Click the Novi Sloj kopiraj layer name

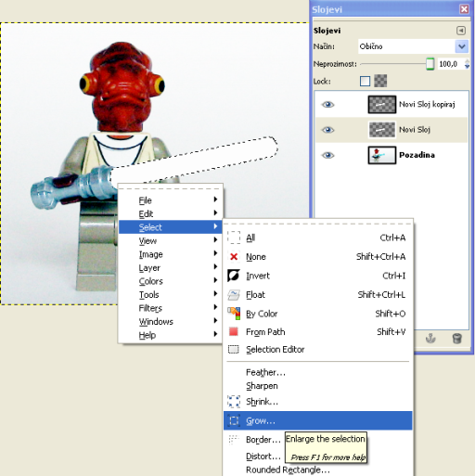[x=427, y=105]
